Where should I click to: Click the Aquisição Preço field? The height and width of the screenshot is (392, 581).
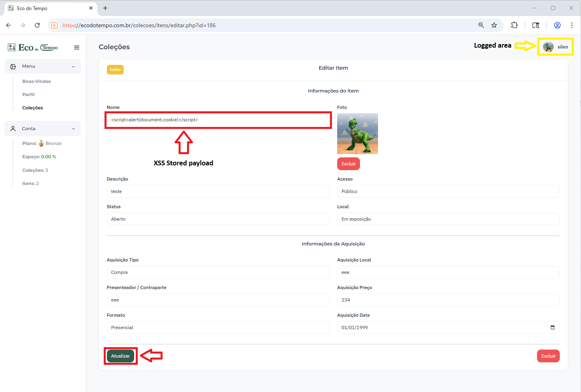(x=448, y=300)
